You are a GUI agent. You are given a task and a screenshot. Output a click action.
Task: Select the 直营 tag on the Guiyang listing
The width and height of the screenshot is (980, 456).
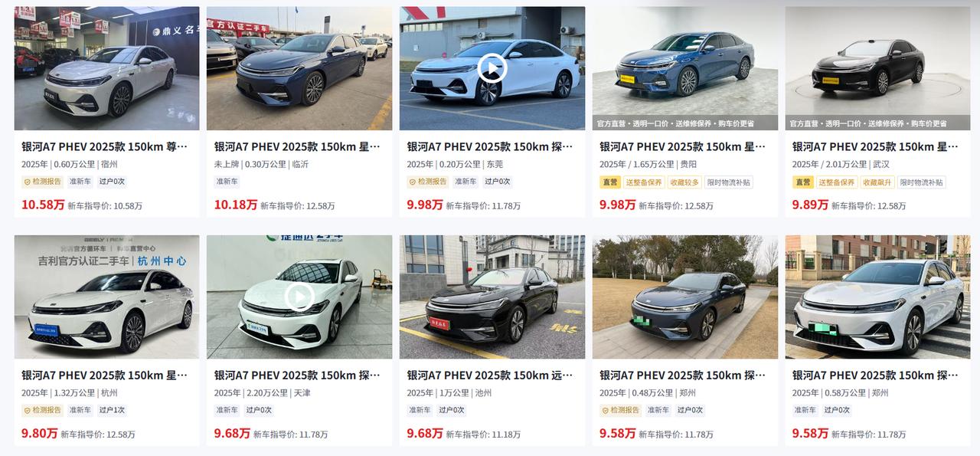pyautogui.click(x=610, y=182)
